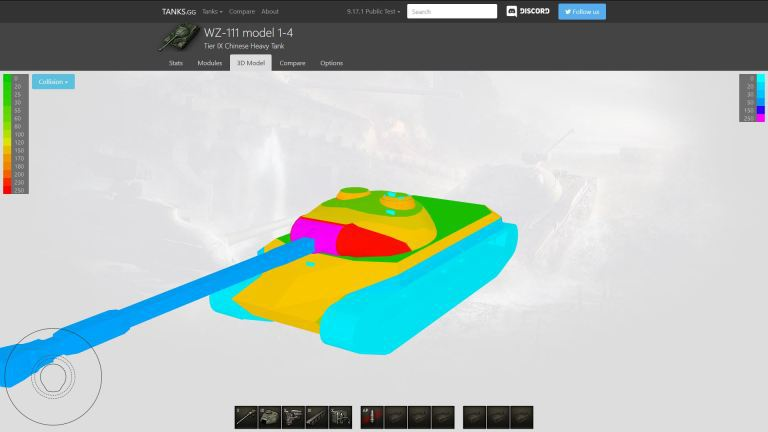The height and width of the screenshot is (432, 768).
Task: Click the radio module icon
Action: pos(342,417)
